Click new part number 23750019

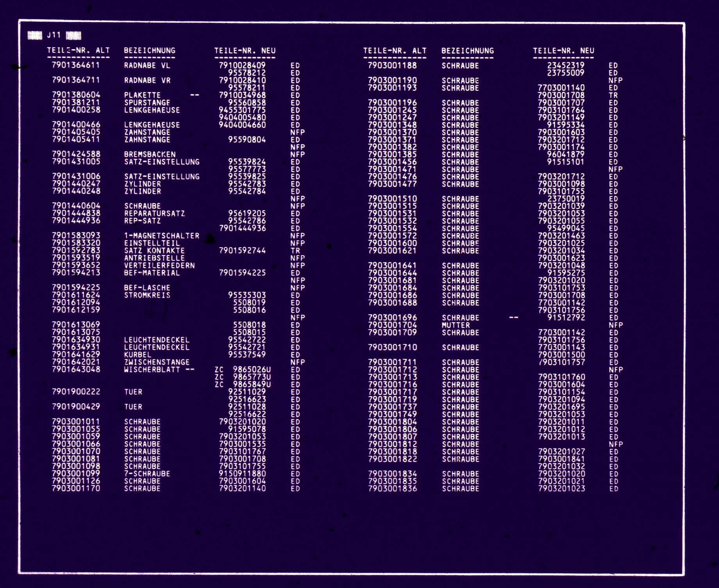coord(566,198)
